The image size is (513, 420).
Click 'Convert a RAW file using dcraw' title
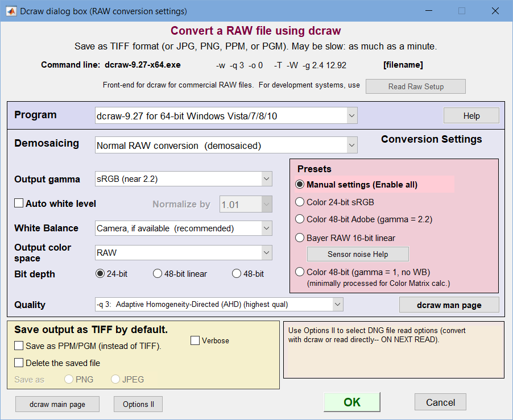click(x=255, y=31)
